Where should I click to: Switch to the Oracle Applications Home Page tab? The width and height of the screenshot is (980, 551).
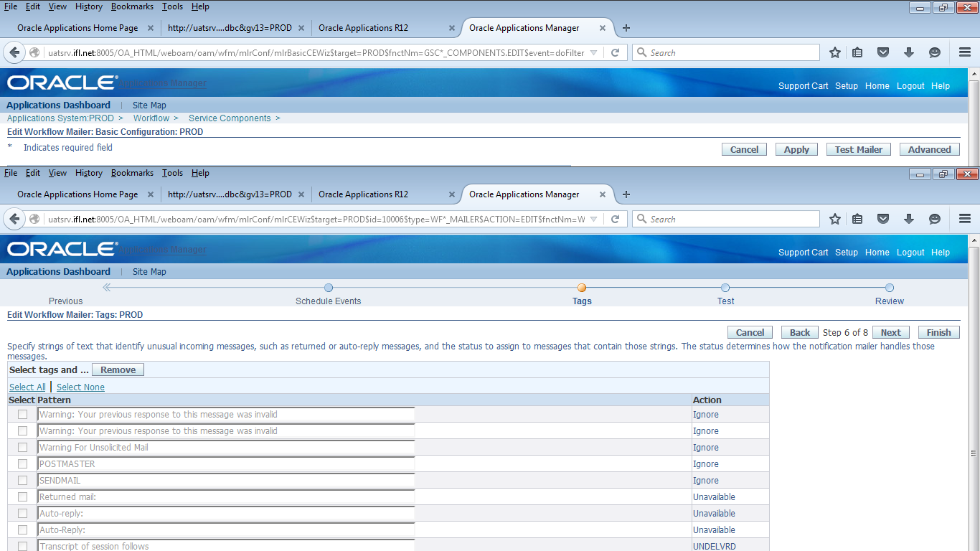click(x=77, y=194)
